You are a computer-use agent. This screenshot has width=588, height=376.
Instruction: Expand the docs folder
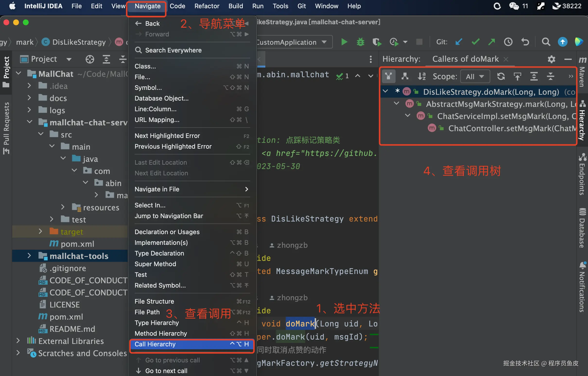[29, 98]
